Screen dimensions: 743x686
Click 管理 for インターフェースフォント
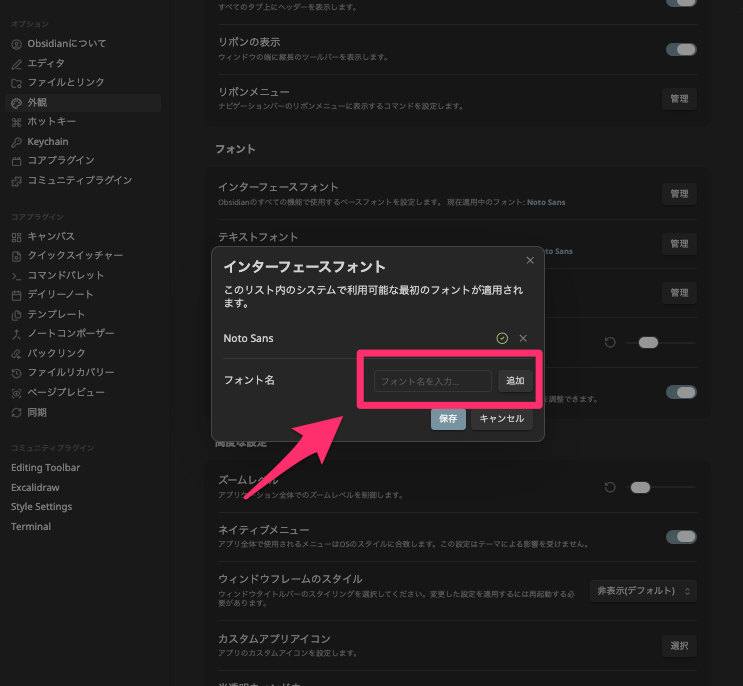click(x=679, y=194)
